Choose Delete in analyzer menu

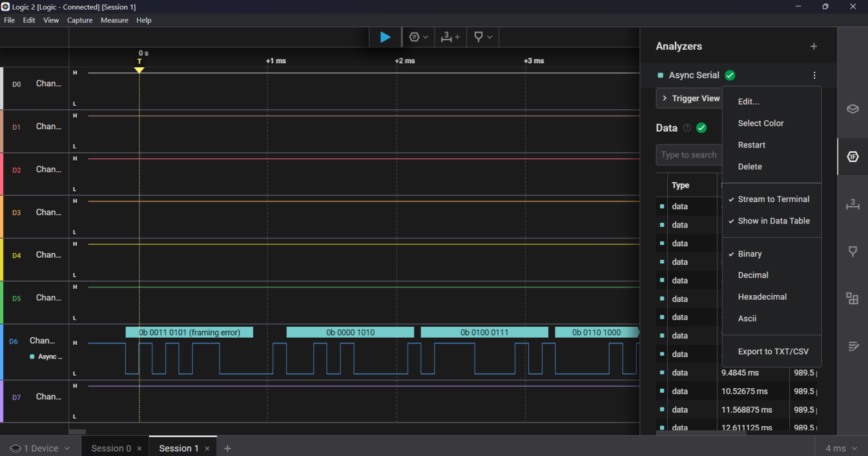click(x=750, y=167)
